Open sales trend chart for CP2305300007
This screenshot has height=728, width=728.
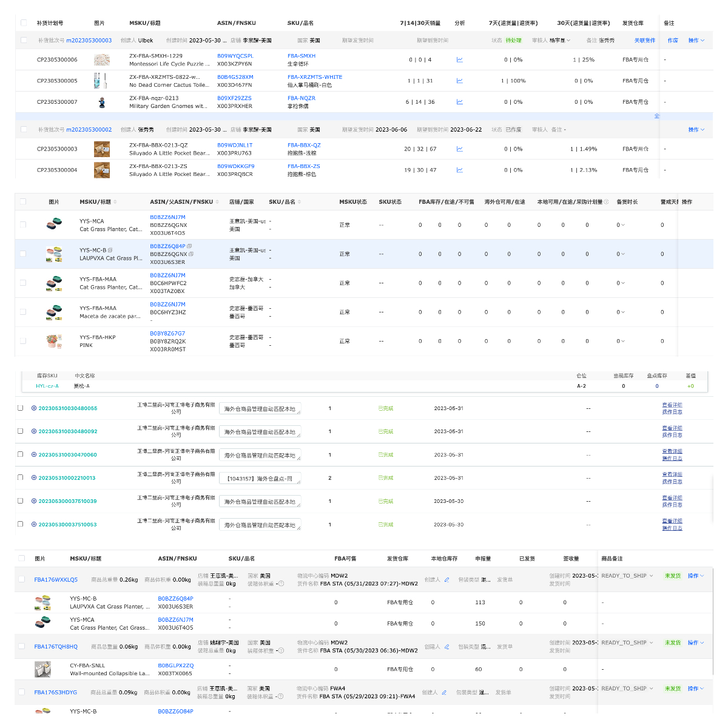[x=459, y=102]
